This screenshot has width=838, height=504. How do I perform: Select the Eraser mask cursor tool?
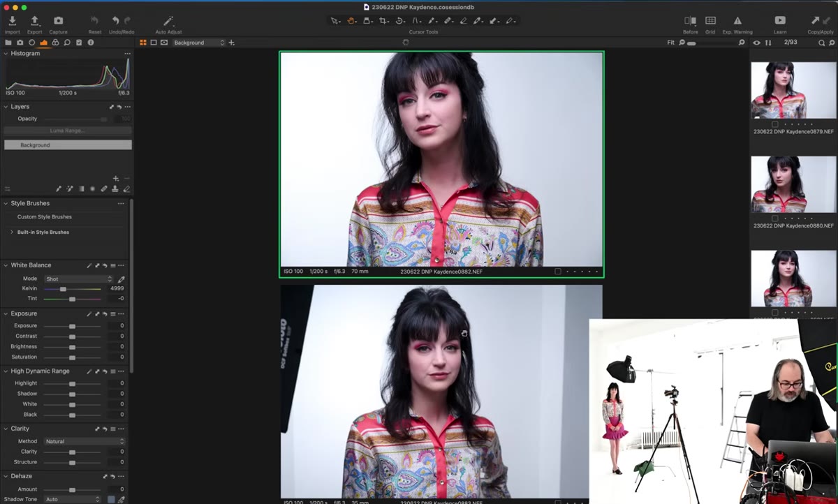[463, 21]
